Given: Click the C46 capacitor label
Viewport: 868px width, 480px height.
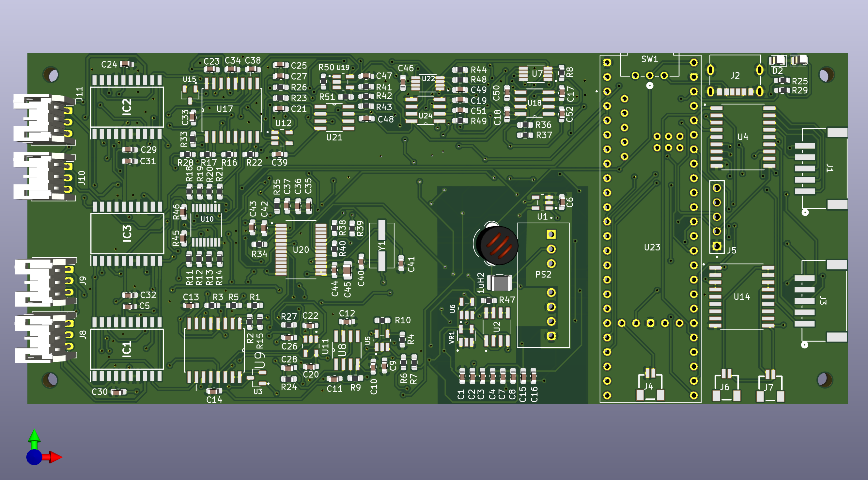Looking at the screenshot, I should (406, 69).
